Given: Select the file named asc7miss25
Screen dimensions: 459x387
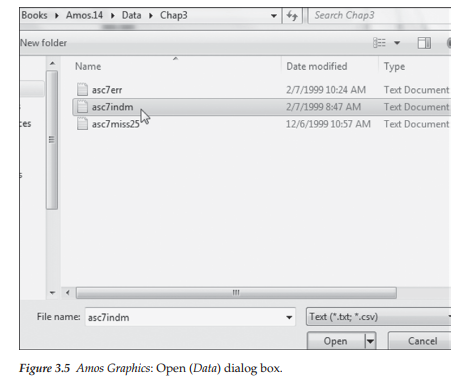Looking at the screenshot, I should point(116,124).
